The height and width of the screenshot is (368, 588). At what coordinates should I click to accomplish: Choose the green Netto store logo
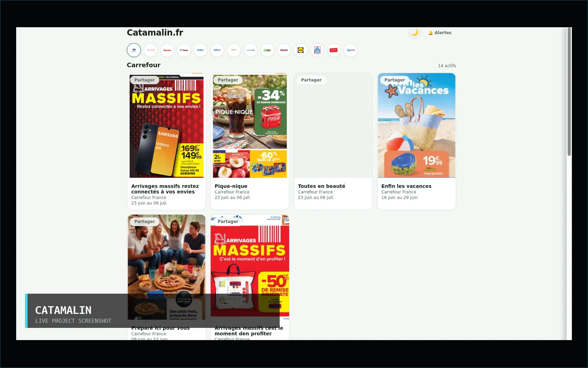point(267,50)
